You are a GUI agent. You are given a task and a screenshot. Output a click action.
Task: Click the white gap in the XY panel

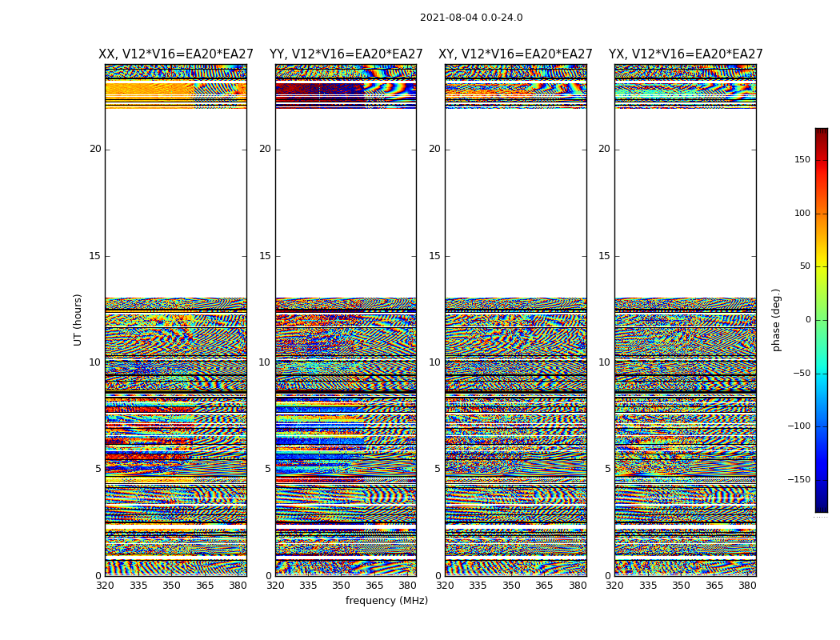(515, 204)
